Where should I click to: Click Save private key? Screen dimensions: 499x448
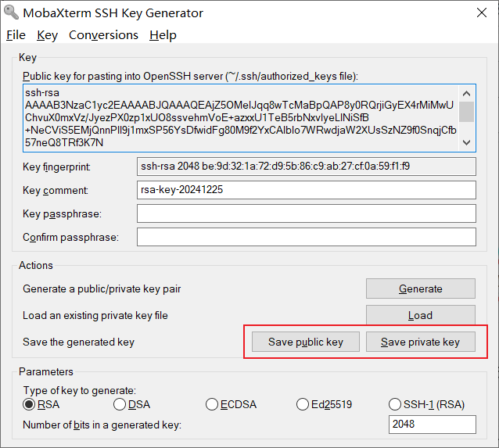click(420, 342)
